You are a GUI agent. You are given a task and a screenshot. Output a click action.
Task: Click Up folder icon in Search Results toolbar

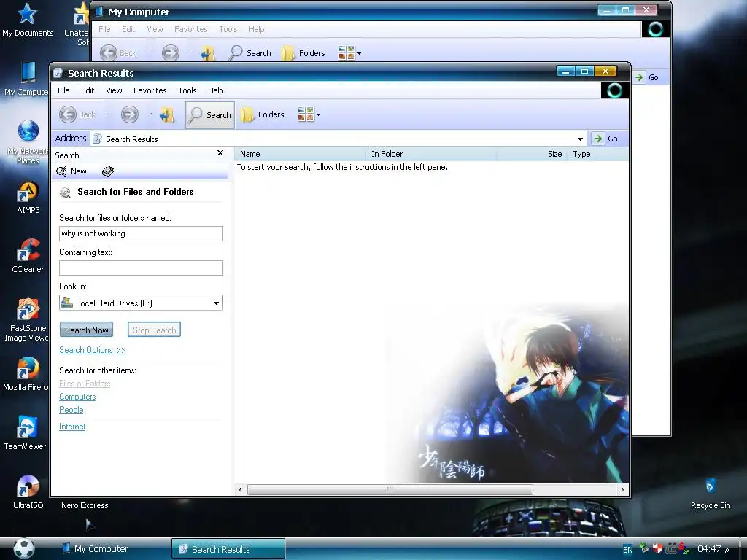[x=167, y=114]
